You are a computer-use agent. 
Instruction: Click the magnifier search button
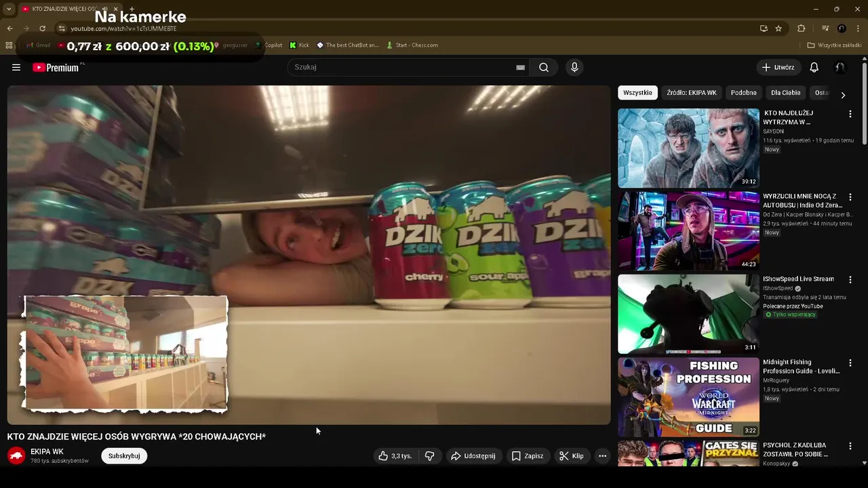(544, 67)
